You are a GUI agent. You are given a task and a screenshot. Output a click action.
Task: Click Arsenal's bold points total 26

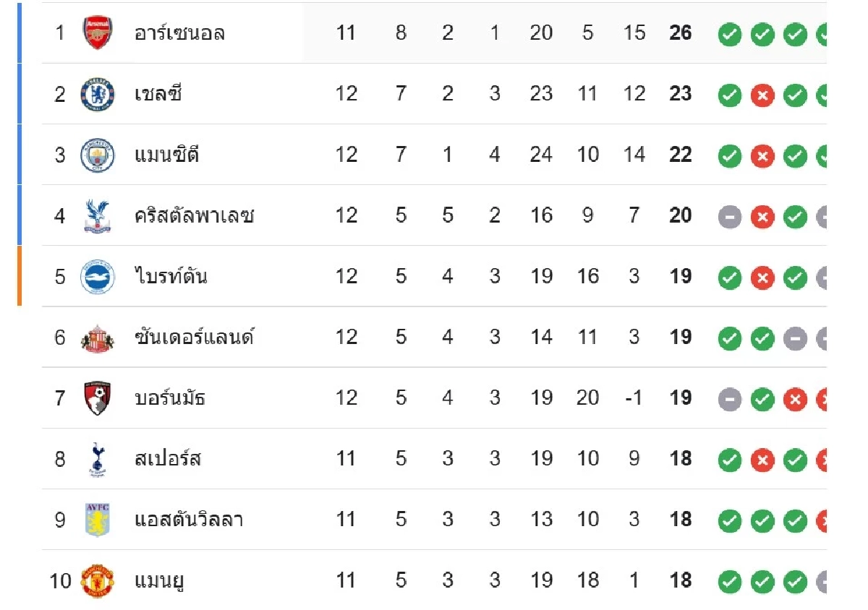point(680,33)
